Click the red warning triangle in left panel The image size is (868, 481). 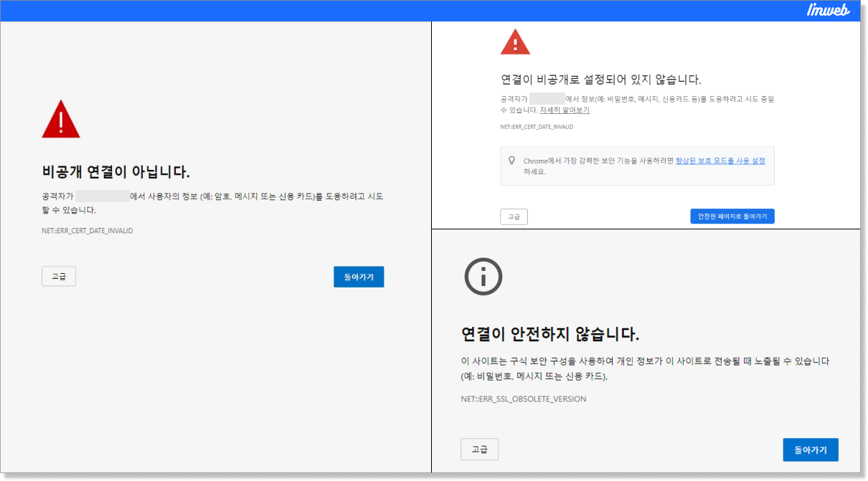click(61, 119)
